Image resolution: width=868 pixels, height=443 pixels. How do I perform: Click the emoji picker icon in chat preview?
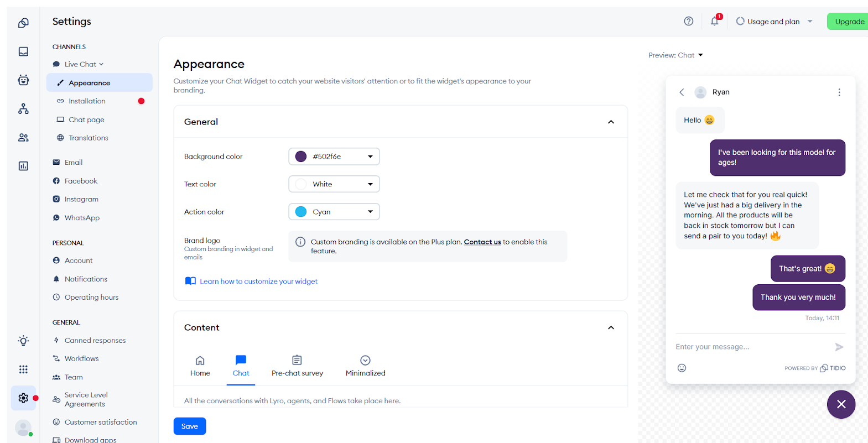point(682,368)
